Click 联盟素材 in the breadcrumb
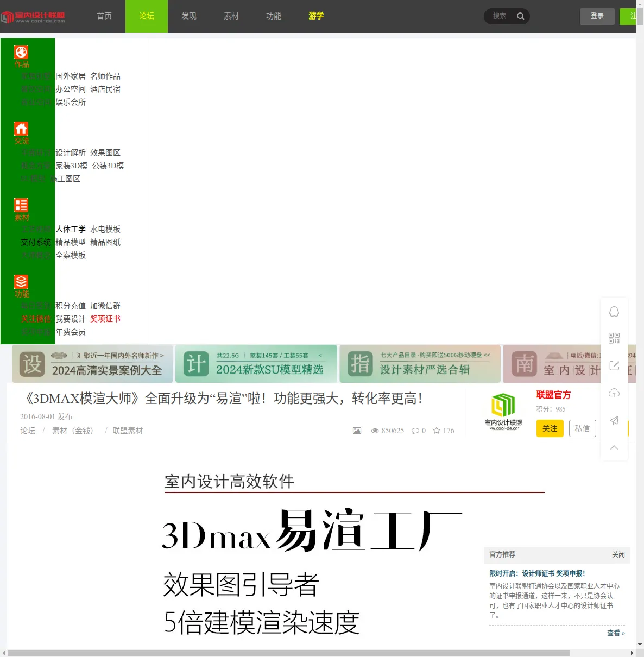This screenshot has height=657, width=644. 128,431
